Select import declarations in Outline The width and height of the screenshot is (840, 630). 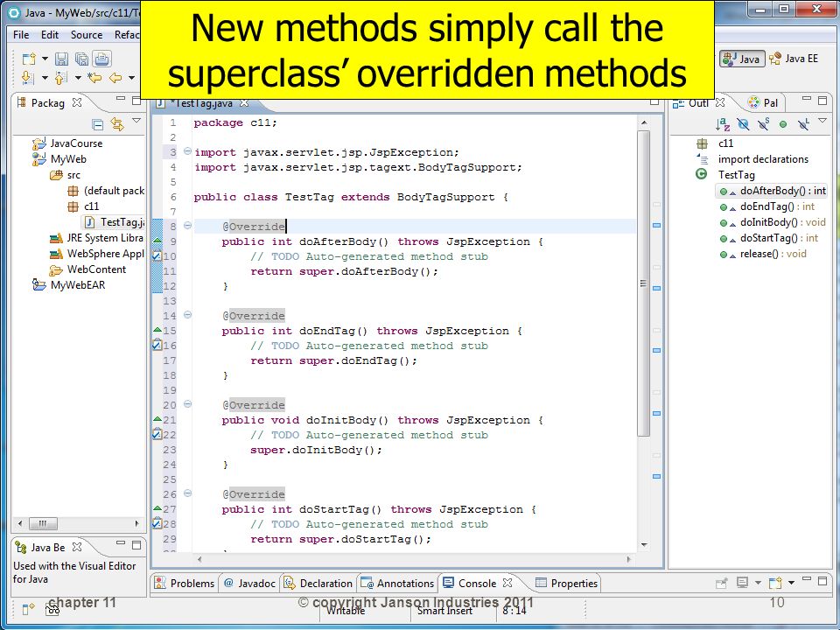(752, 159)
